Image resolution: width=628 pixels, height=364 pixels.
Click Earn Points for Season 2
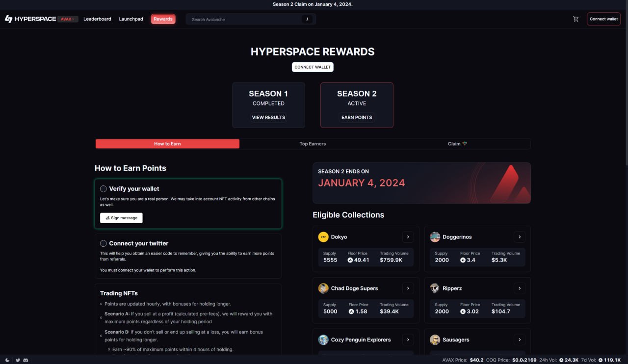(x=357, y=117)
